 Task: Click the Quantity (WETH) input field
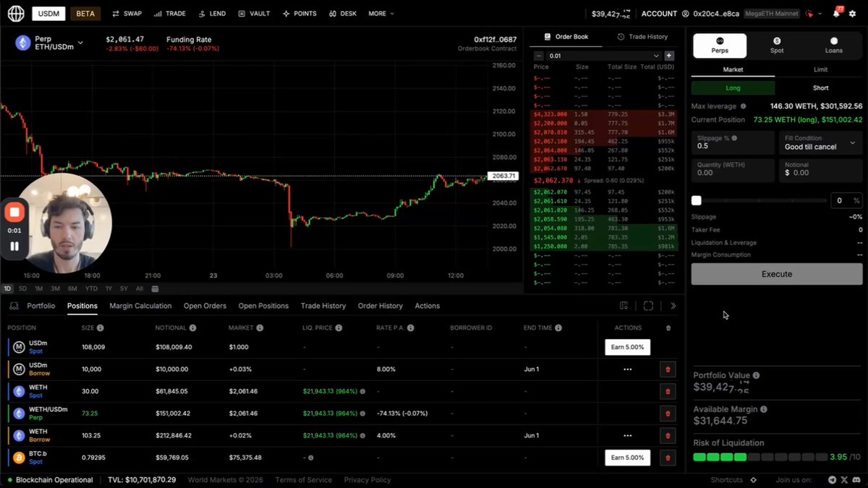coord(733,169)
